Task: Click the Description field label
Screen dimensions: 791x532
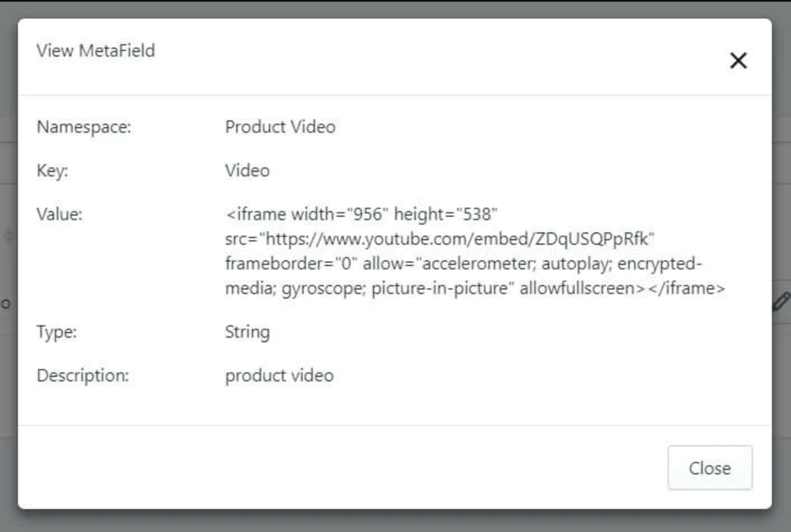Action: (82, 375)
